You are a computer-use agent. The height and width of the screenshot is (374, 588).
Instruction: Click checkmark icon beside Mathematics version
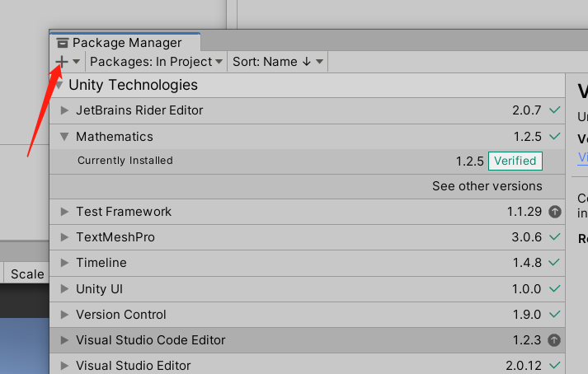click(555, 137)
